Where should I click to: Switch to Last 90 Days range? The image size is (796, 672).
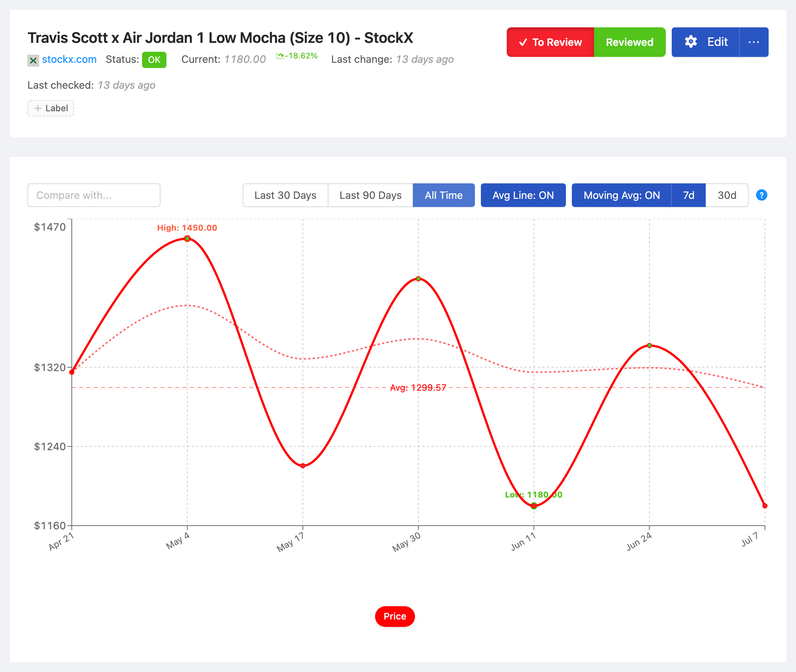click(x=370, y=195)
